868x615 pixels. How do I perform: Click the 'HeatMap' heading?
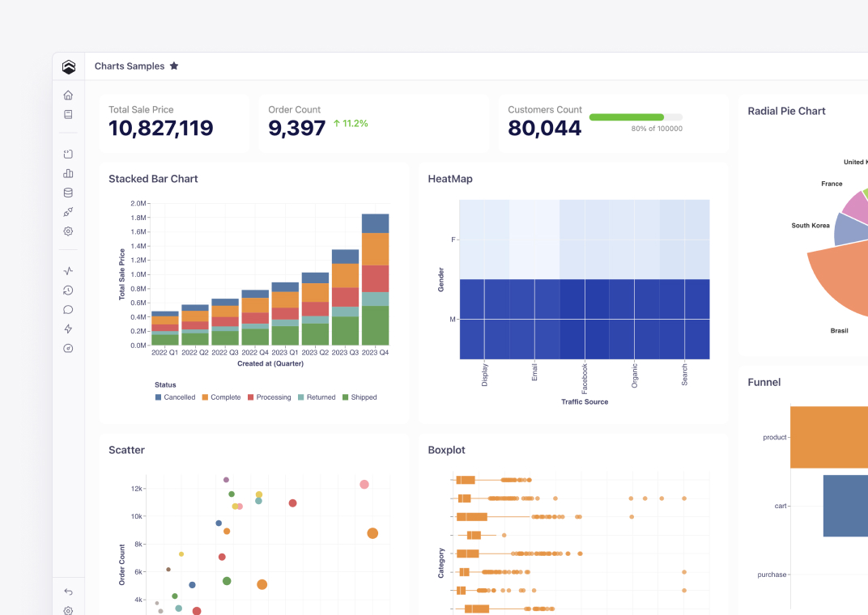(x=450, y=179)
